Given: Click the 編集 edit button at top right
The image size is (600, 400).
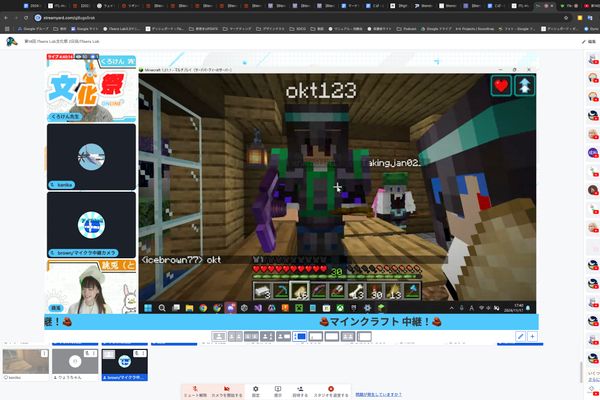Looking at the screenshot, I should click(x=589, y=42).
